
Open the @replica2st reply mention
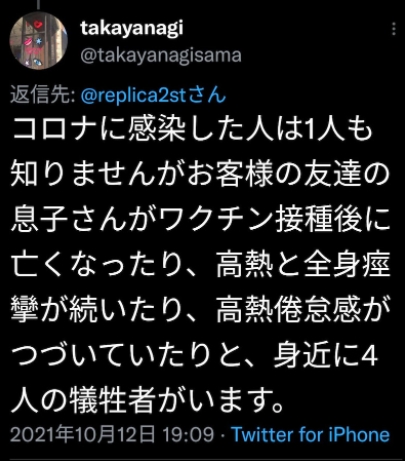(153, 96)
